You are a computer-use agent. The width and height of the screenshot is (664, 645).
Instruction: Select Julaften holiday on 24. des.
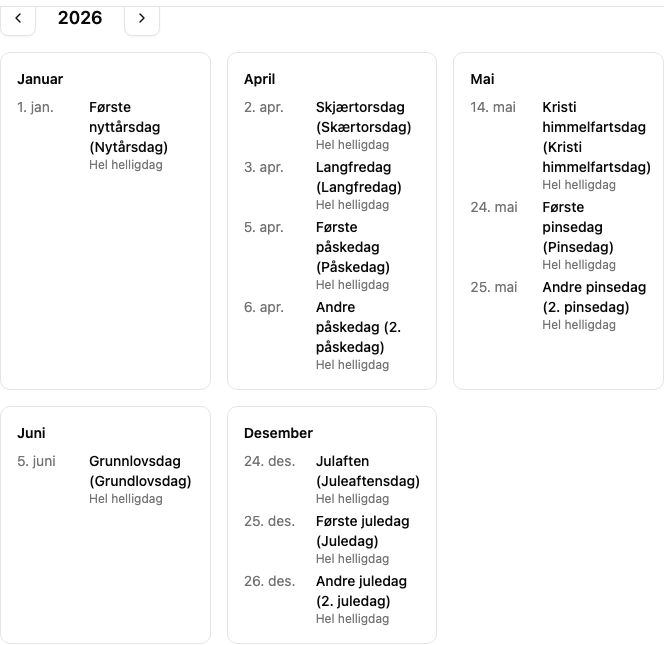332,479
